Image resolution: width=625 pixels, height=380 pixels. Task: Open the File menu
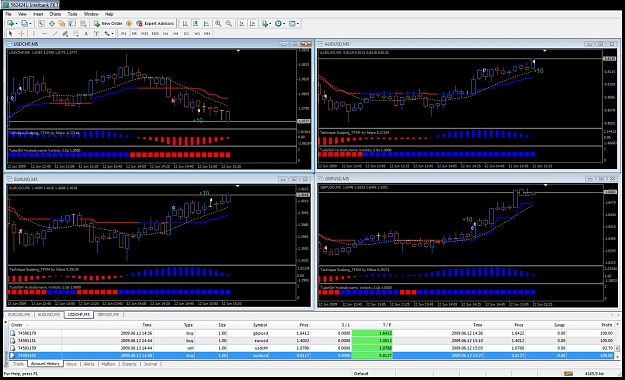point(8,14)
